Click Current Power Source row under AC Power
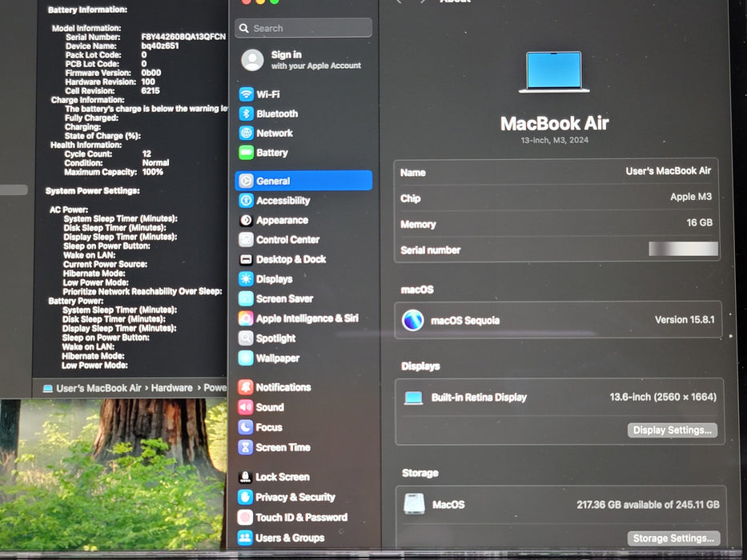Screen dimensions: 747x560 point(106,264)
